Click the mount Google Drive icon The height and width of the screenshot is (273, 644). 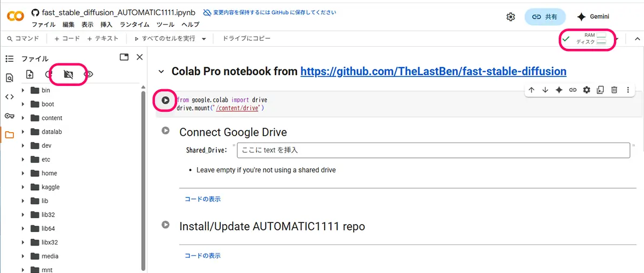tap(69, 74)
